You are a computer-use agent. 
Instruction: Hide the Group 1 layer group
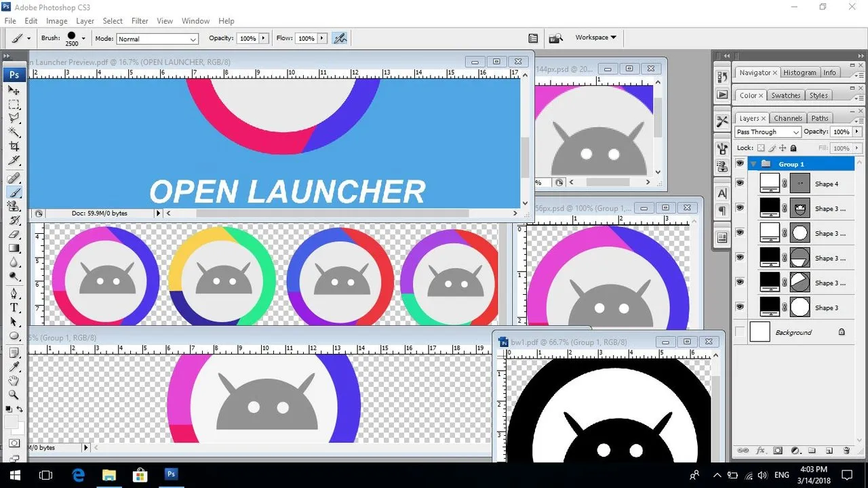click(740, 164)
